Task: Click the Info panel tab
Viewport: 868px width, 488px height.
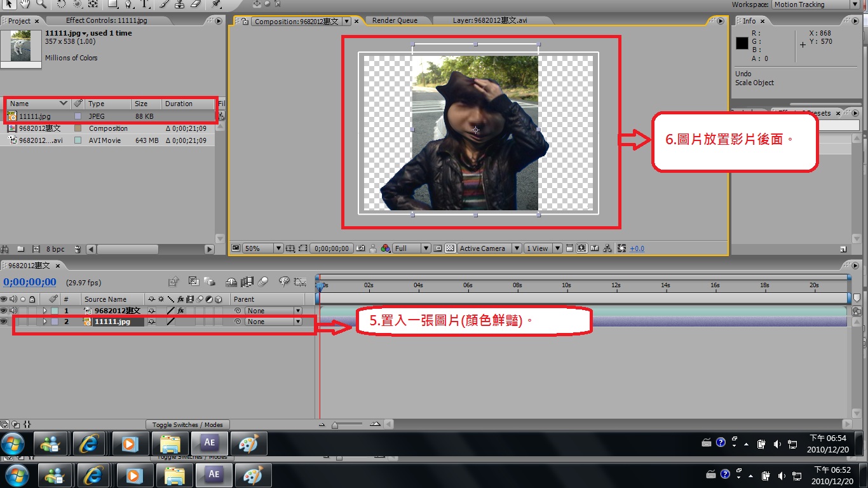Action: [749, 21]
